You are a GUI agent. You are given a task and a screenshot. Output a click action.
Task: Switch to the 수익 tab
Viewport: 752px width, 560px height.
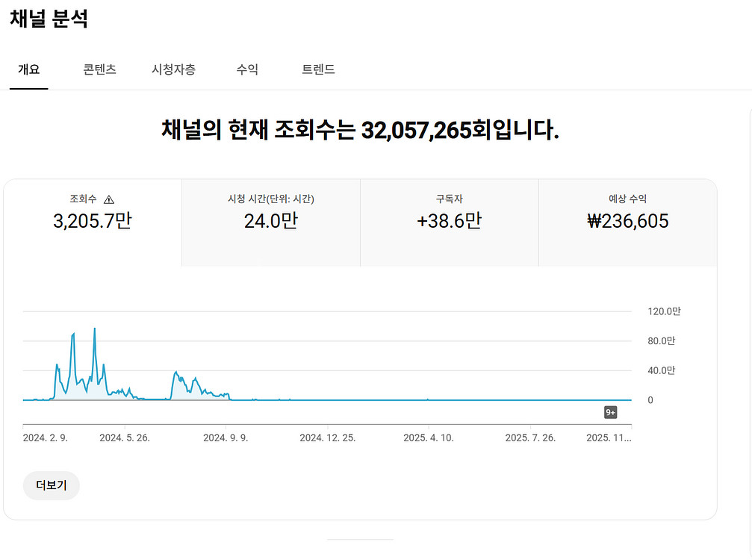pos(247,69)
